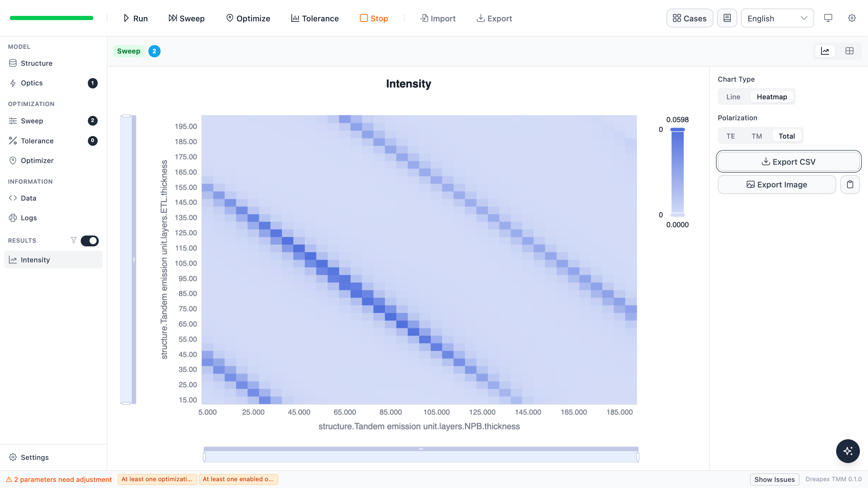Screen dimensions: 868x488
Task: Open Data in the sidebar
Action: (53, 198)
